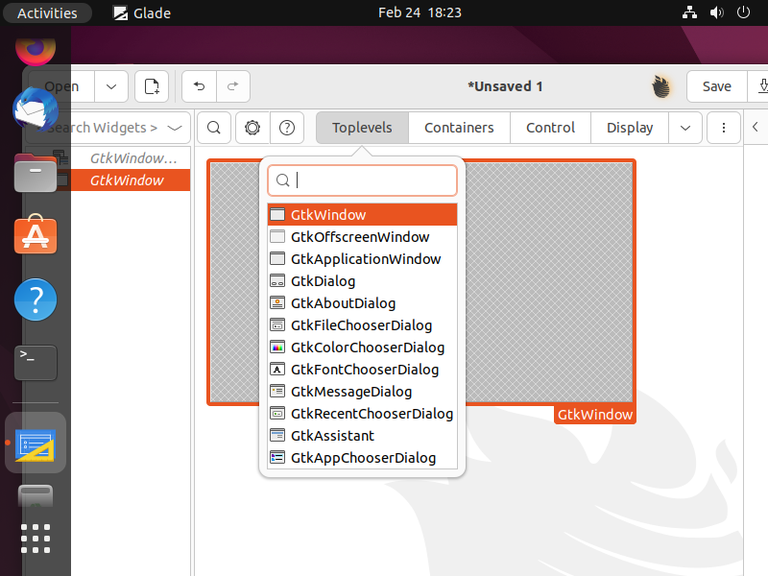Click the new project document icon

(x=152, y=87)
